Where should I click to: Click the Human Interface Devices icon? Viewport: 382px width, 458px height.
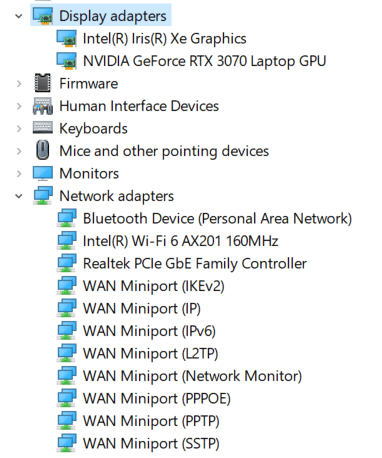pyautogui.click(x=43, y=106)
